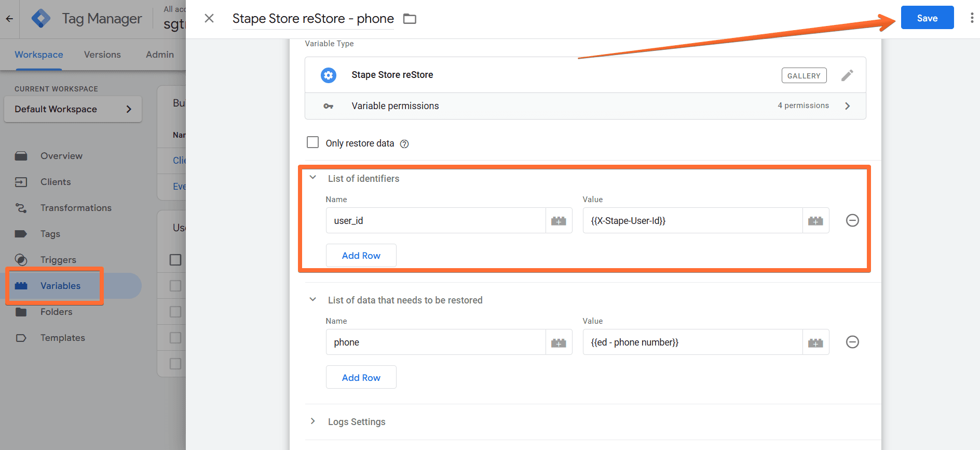The height and width of the screenshot is (450, 980).
Task: Open the three-dot more options menu
Action: click(972, 18)
